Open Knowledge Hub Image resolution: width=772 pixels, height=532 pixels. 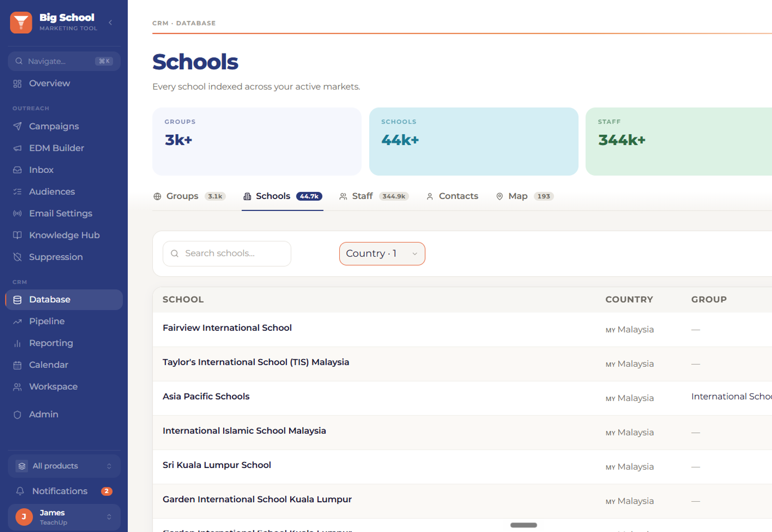point(64,235)
